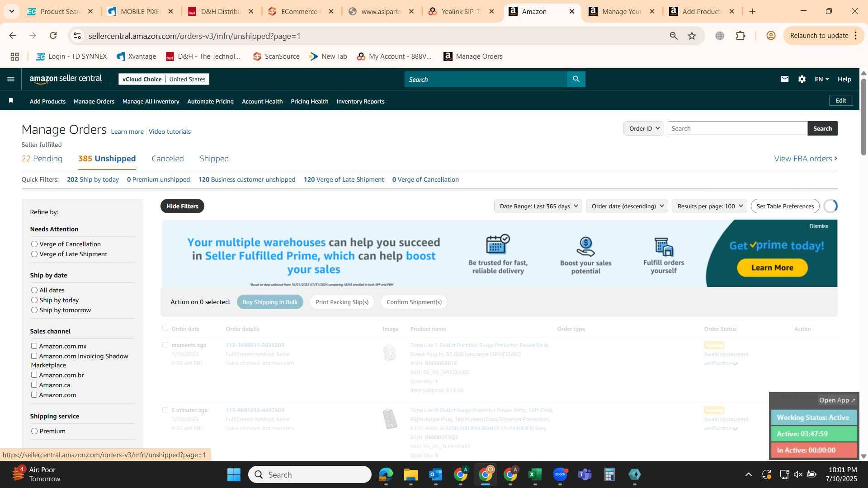The height and width of the screenshot is (488, 868).
Task: Open Outlook from the taskbar
Action: click(435, 474)
